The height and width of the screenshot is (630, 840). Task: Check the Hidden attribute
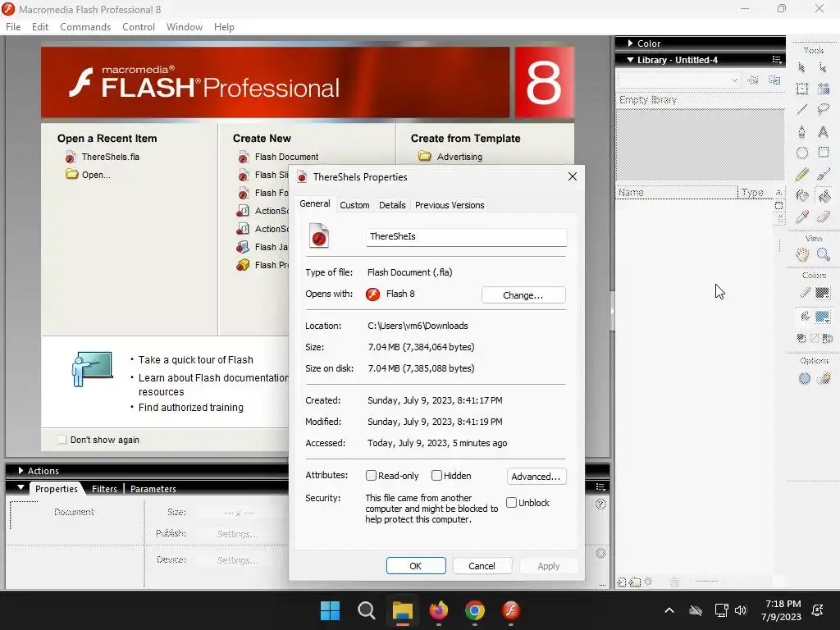436,476
